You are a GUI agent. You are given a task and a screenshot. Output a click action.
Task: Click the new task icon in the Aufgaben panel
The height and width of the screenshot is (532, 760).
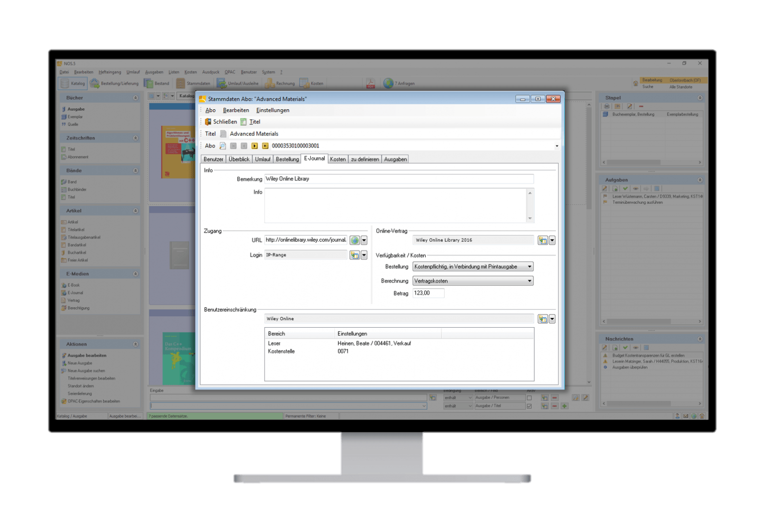point(615,189)
